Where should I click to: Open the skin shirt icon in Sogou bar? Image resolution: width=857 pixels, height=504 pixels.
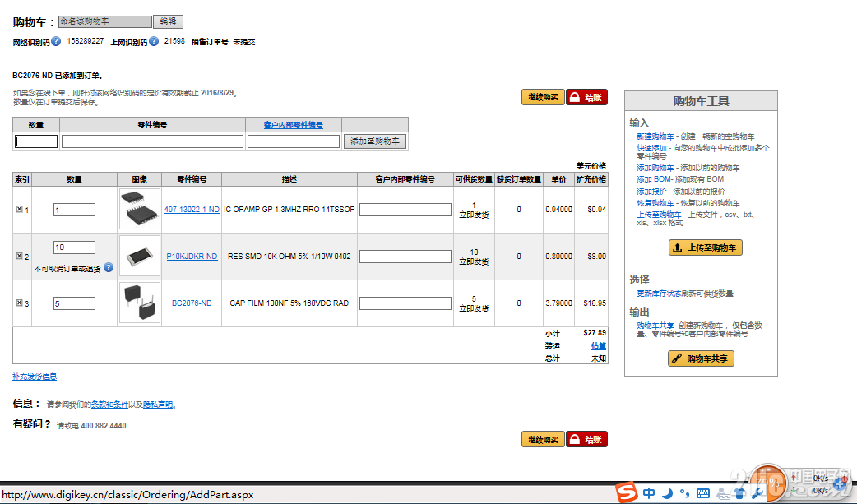pyautogui.click(x=739, y=494)
